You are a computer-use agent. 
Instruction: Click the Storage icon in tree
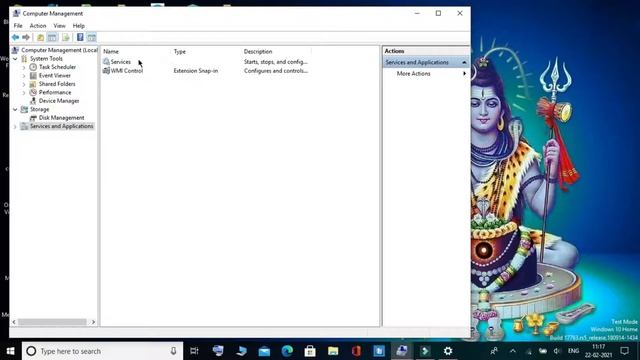[24, 109]
